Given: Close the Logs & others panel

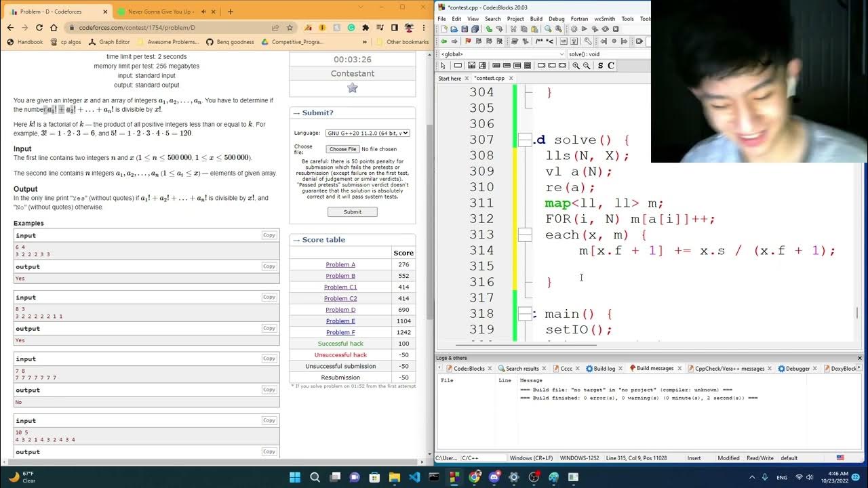Looking at the screenshot, I should pos(860,358).
